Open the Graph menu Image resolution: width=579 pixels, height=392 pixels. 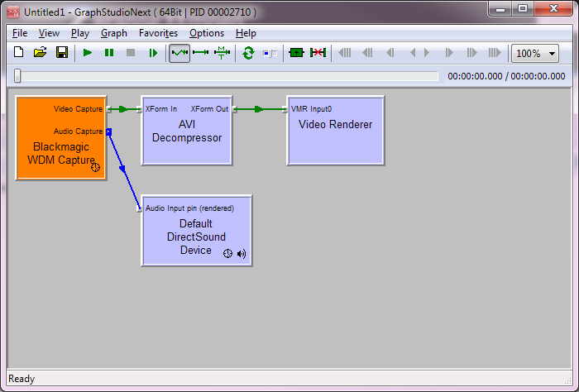pyautogui.click(x=114, y=33)
